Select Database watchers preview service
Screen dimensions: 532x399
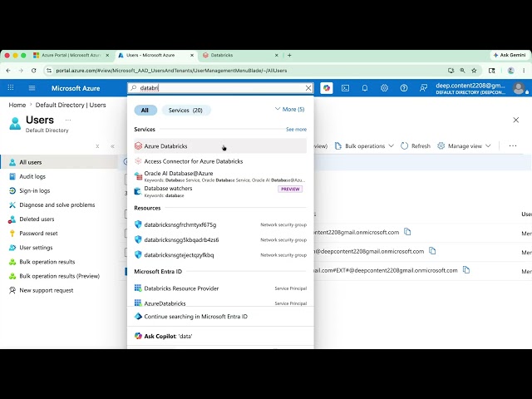[220, 191]
